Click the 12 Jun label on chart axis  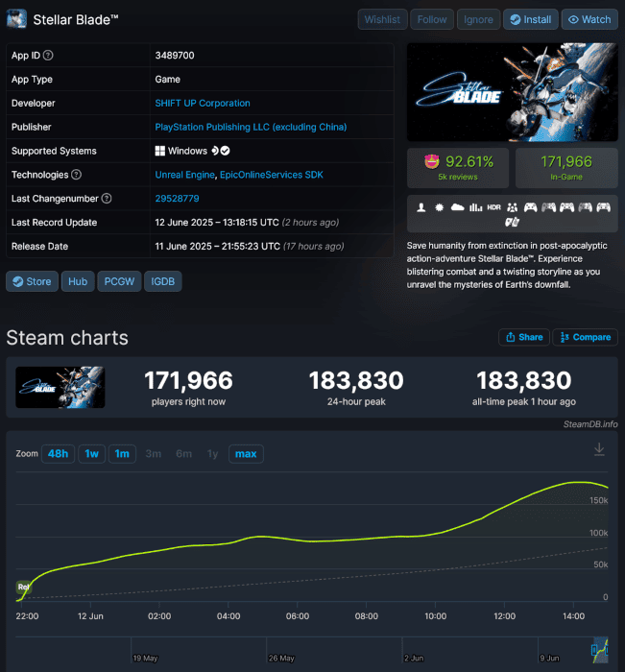[x=90, y=616]
